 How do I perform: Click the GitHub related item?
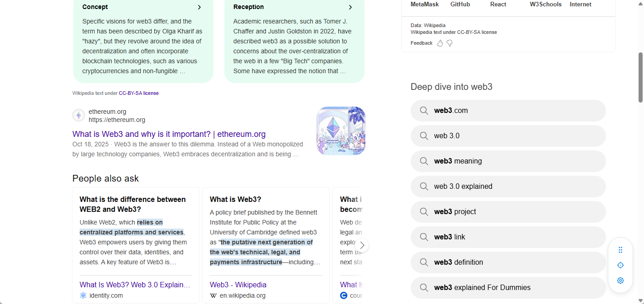pos(460,5)
